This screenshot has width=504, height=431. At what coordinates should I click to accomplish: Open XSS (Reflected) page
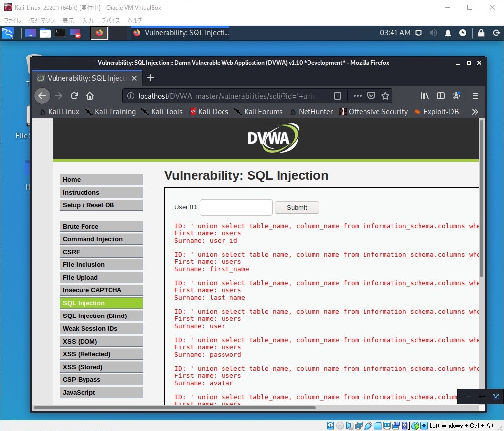pyautogui.click(x=102, y=354)
